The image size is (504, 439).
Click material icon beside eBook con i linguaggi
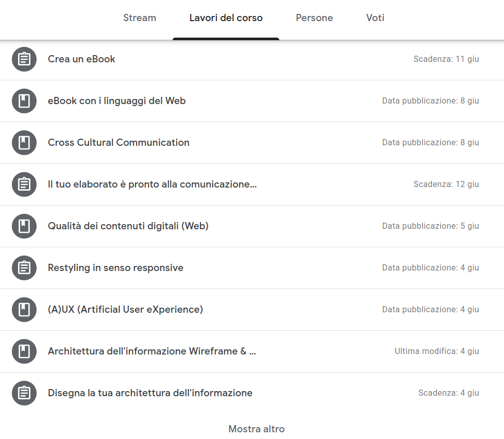tap(24, 101)
